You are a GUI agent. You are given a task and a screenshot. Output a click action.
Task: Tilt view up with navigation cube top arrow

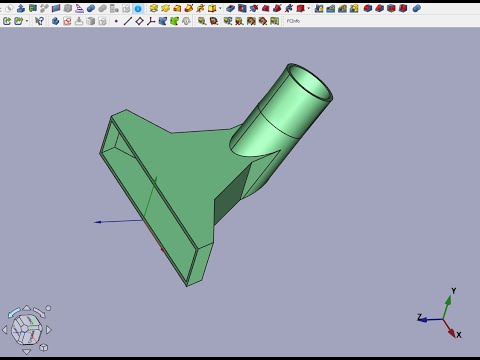click(x=27, y=308)
